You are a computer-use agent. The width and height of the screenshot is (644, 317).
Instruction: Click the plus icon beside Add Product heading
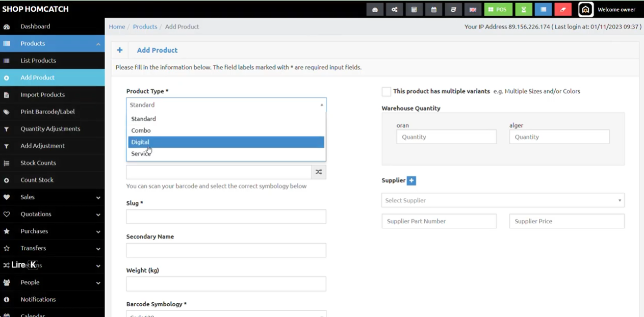[x=120, y=50]
